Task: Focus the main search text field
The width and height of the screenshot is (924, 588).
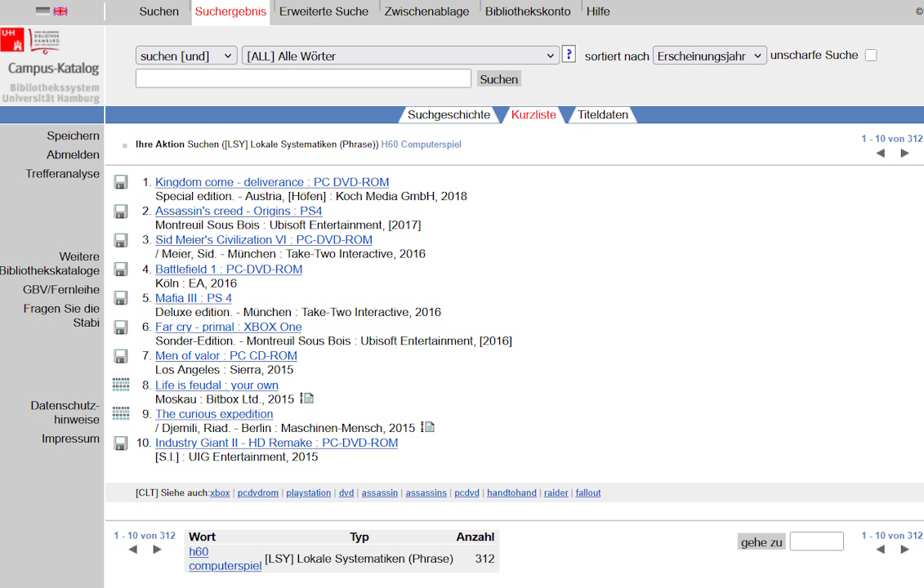Action: 303,78
